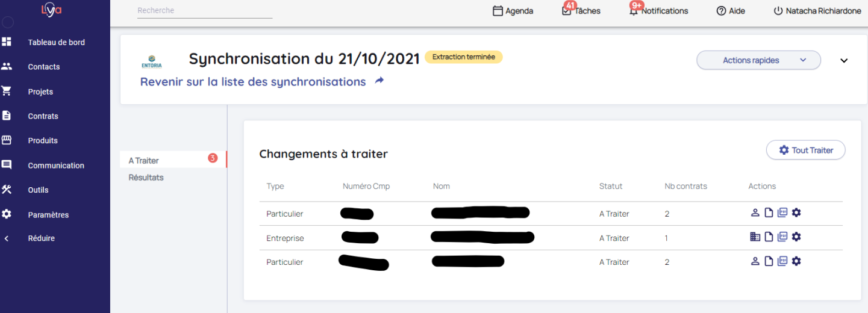The width and height of the screenshot is (868, 313).
Task: Follow the Revenir sur la liste des synchronisations link
Action: (x=253, y=82)
